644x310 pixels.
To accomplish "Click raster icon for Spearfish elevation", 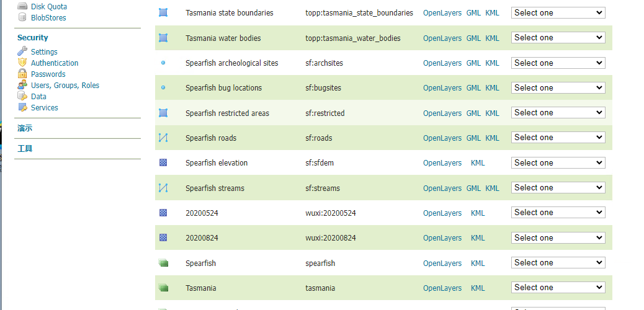I will tap(163, 162).
